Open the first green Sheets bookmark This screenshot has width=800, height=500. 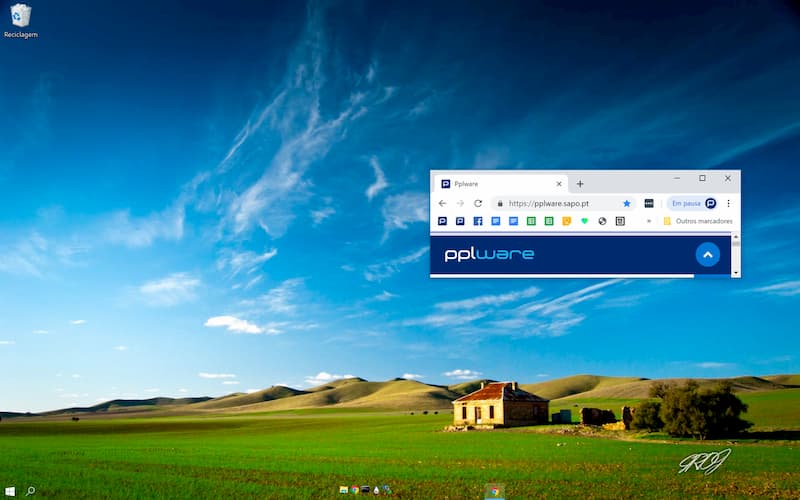click(531, 221)
